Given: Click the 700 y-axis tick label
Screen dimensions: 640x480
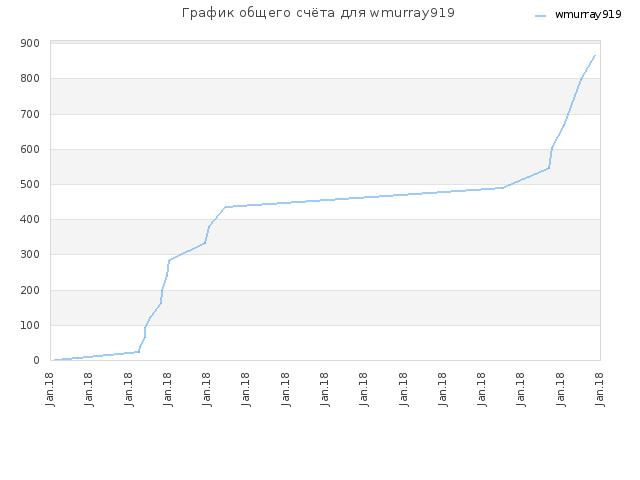Looking at the screenshot, I should click(30, 114).
